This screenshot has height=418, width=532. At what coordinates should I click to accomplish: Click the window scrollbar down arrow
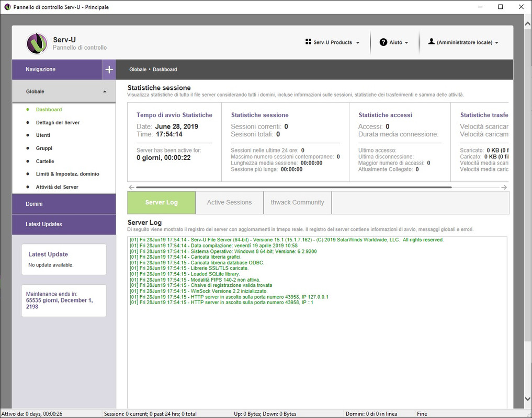pos(528,399)
